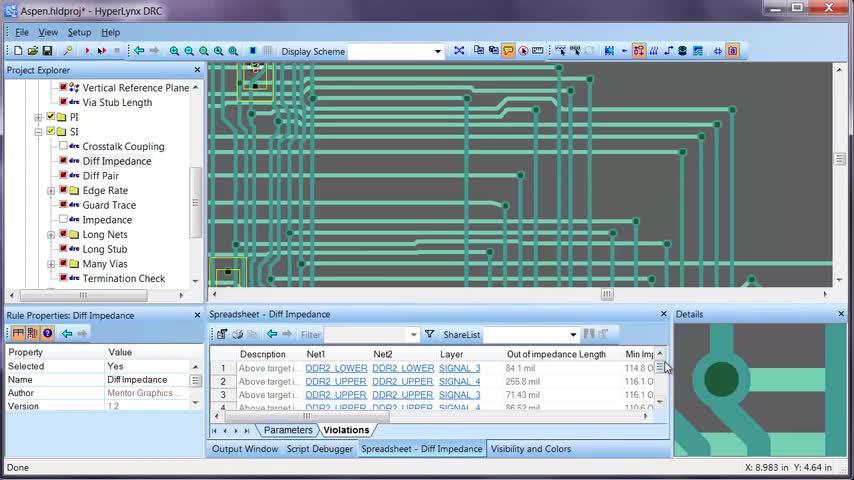Image resolution: width=854 pixels, height=480 pixels.
Task: Click the help question mark icon in Rule Properties
Action: [x=47, y=334]
